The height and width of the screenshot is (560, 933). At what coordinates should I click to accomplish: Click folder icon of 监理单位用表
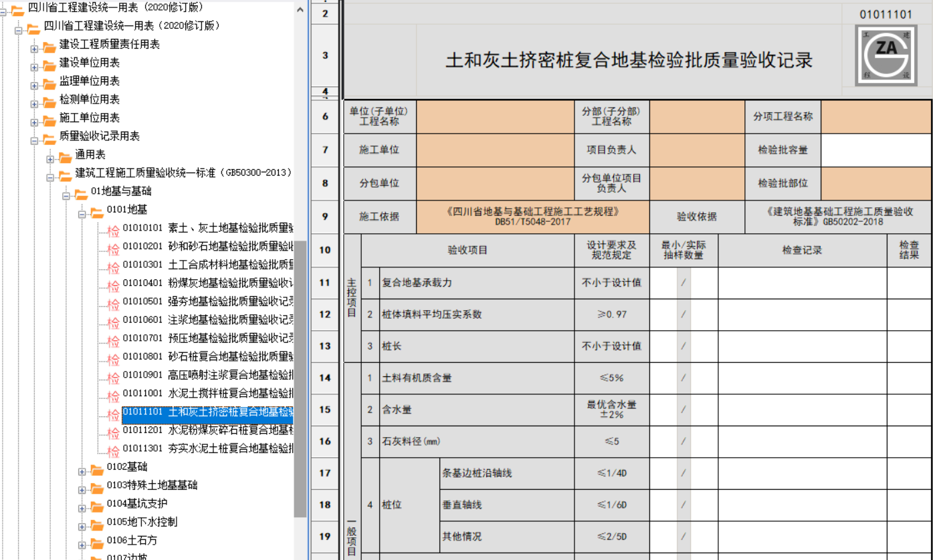tap(49, 83)
